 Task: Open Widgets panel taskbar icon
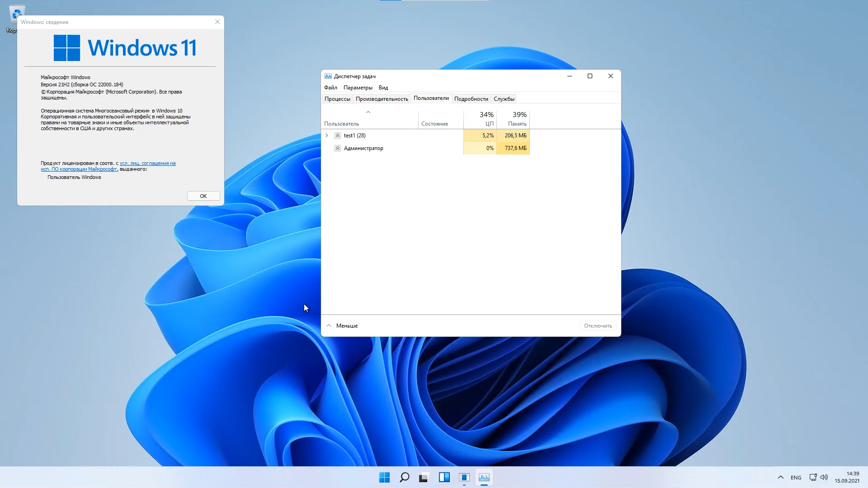[444, 477]
